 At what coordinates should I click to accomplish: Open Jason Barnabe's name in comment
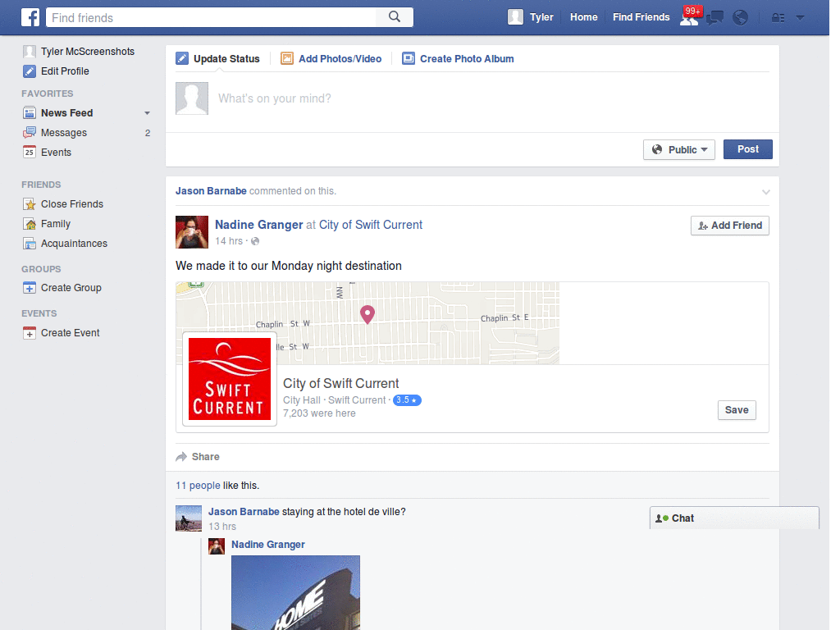[x=244, y=512]
